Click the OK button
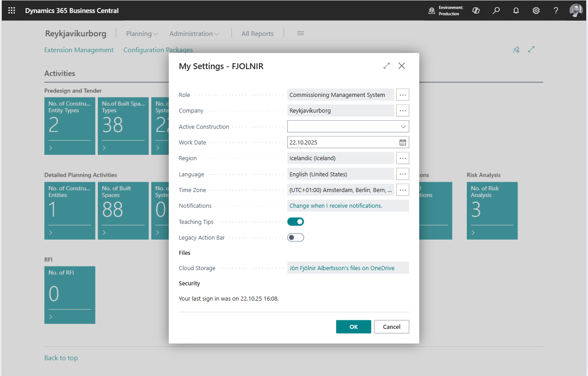This screenshot has width=588, height=376. 353,327
